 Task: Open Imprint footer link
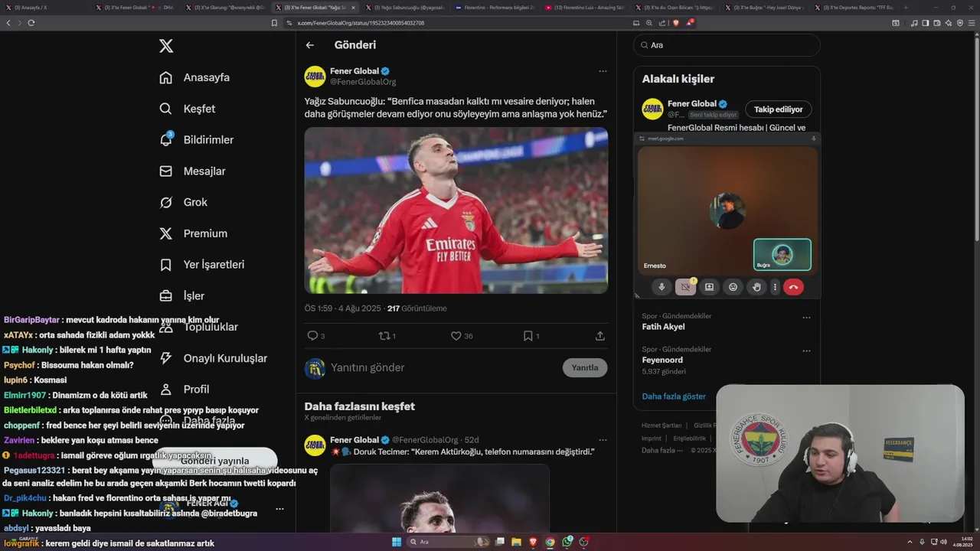pyautogui.click(x=652, y=439)
